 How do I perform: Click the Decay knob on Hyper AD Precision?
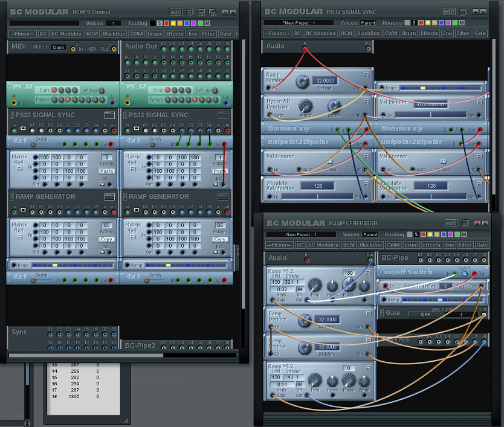pos(334,106)
